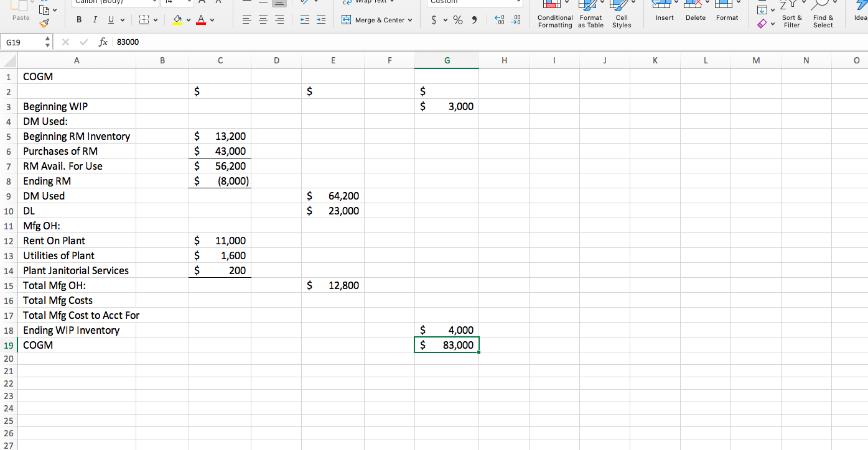Toggle Wrap Text for the cell
Image resolution: width=868 pixels, height=450 pixels.
click(369, 2)
